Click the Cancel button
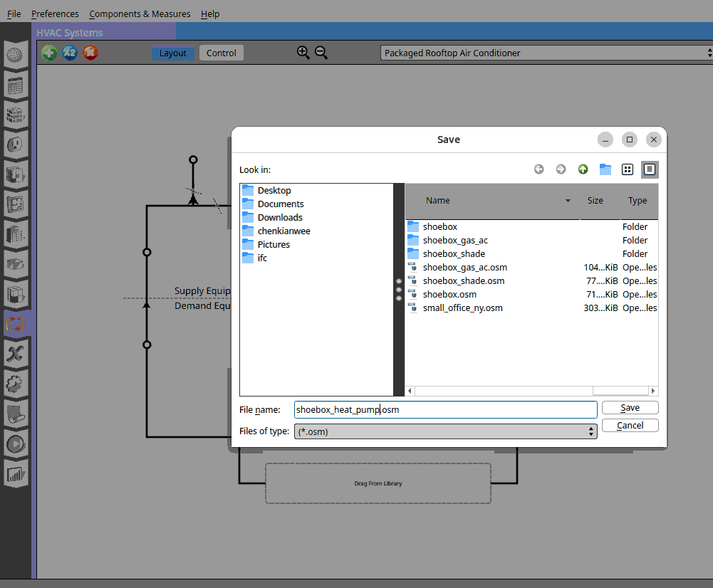Viewport: 713px width, 588px height. 630,425
